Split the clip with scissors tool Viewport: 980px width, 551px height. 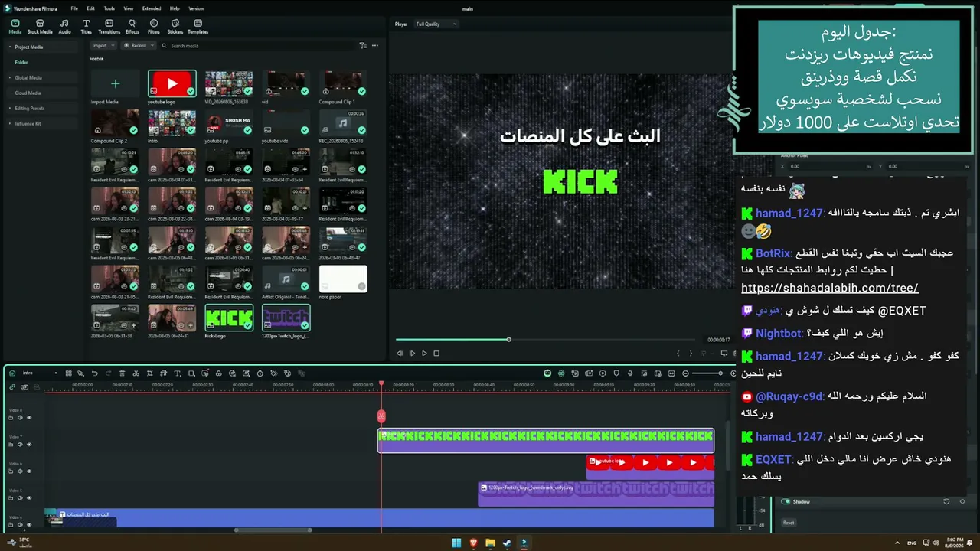pyautogui.click(x=136, y=373)
